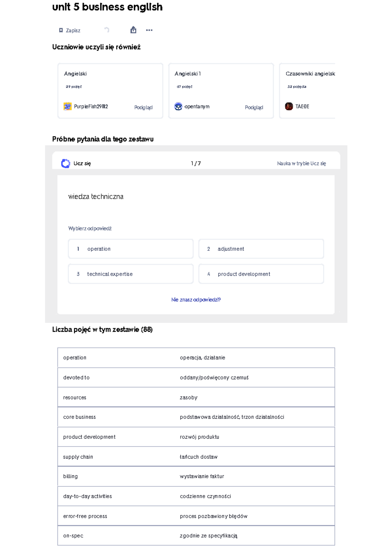
Task: Open the three-dot more options menu
Action: (x=149, y=30)
